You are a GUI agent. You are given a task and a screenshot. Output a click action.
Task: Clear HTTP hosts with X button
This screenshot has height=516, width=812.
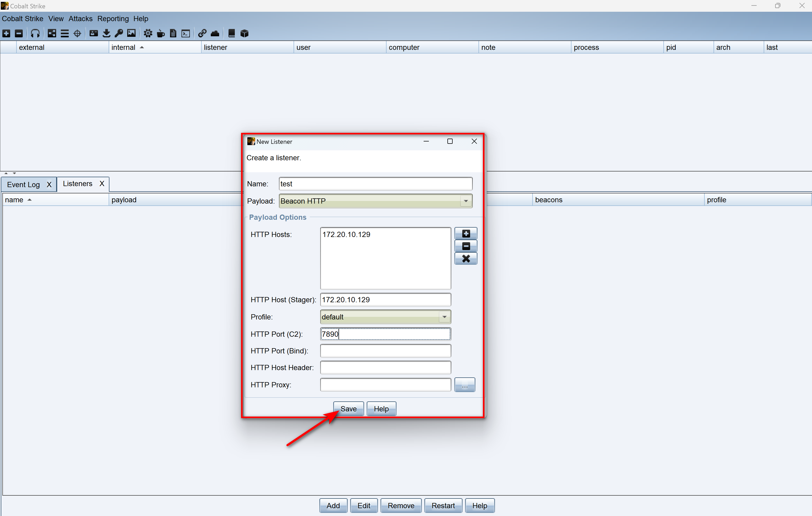tap(466, 258)
